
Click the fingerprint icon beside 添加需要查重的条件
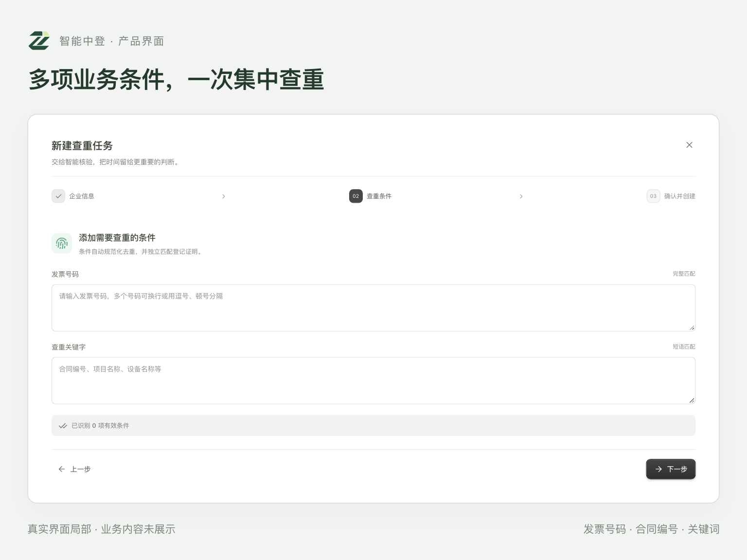pos(62,243)
